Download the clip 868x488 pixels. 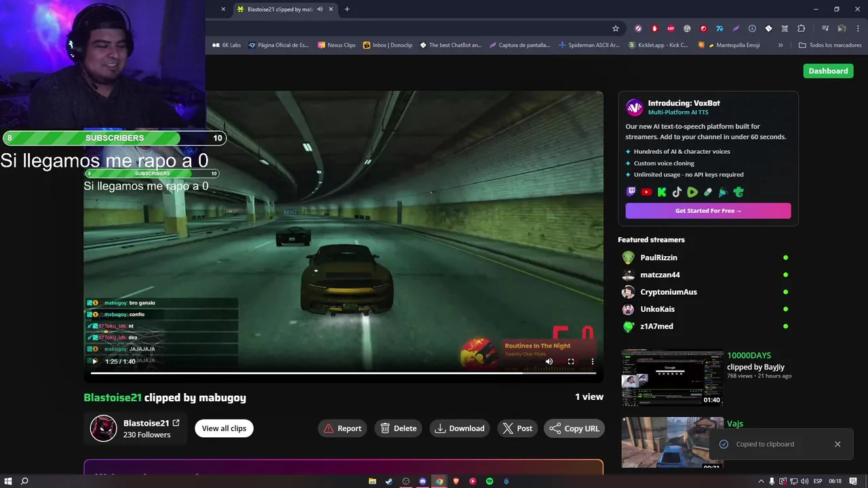[460, 428]
